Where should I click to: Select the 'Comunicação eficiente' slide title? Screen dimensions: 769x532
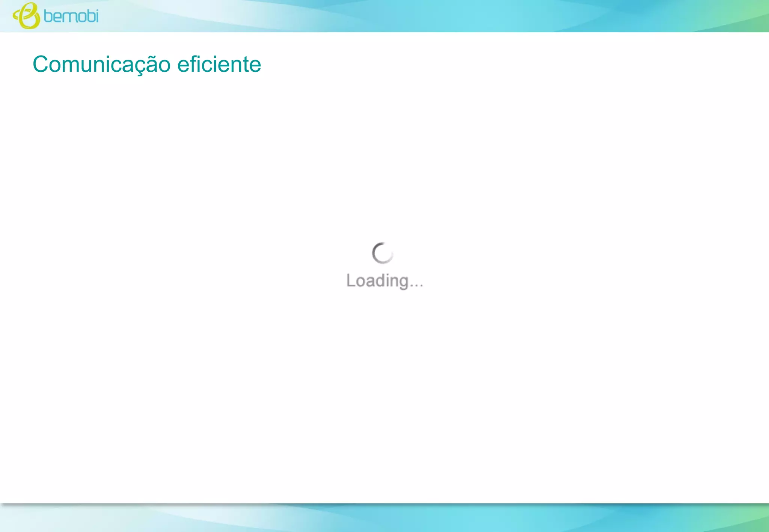pyautogui.click(x=147, y=64)
